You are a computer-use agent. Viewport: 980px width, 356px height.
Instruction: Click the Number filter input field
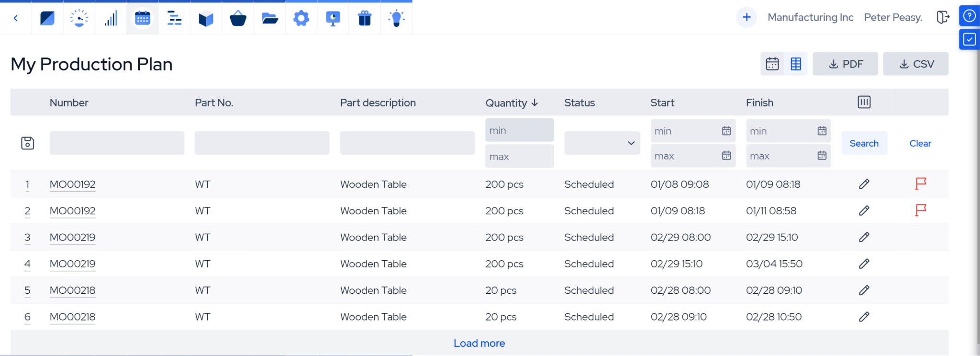pyautogui.click(x=117, y=143)
